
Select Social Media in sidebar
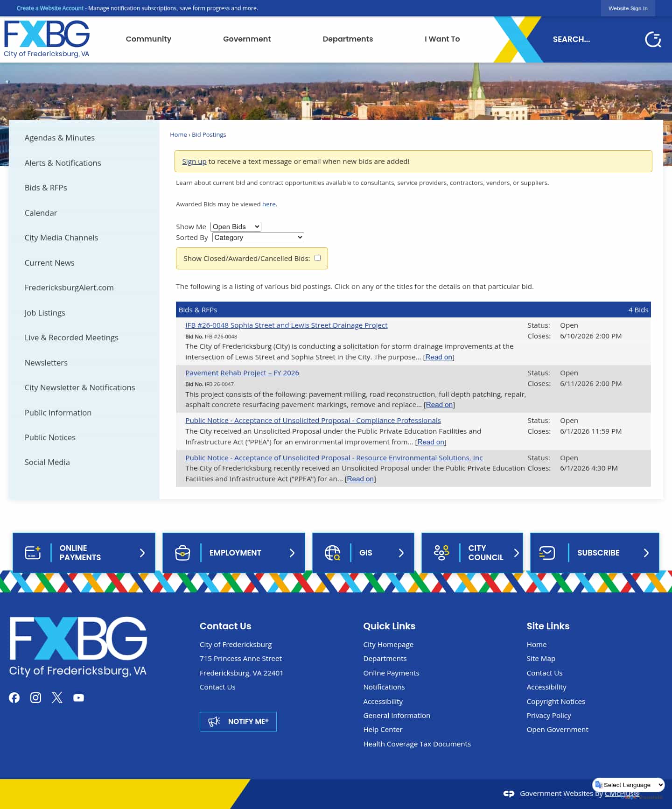click(x=47, y=462)
